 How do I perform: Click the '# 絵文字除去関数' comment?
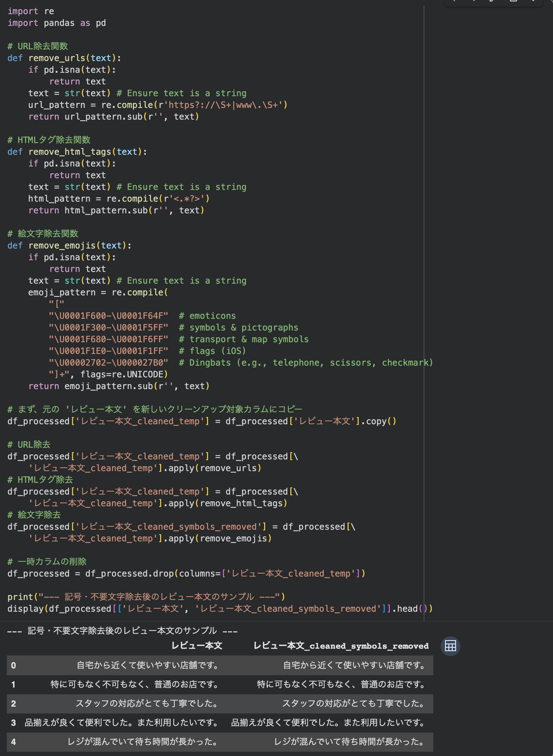point(43,233)
